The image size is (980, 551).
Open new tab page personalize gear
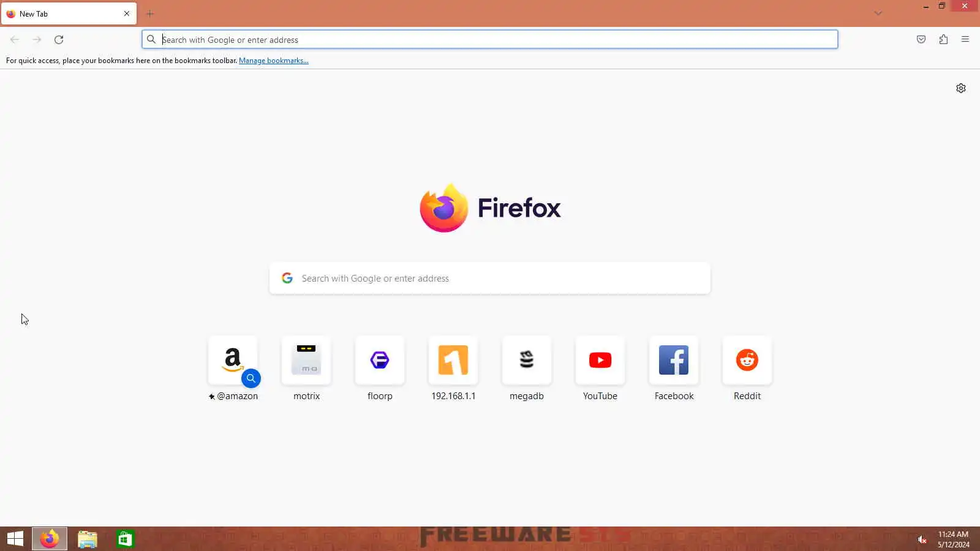[961, 88]
